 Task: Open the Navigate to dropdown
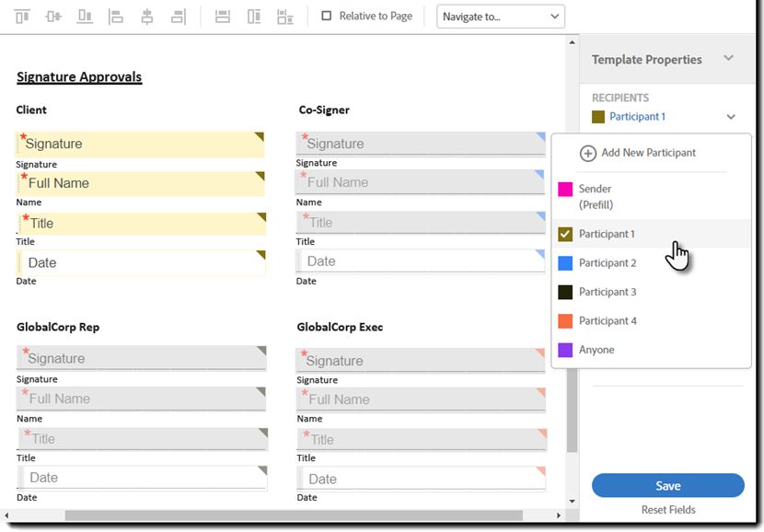point(501,17)
